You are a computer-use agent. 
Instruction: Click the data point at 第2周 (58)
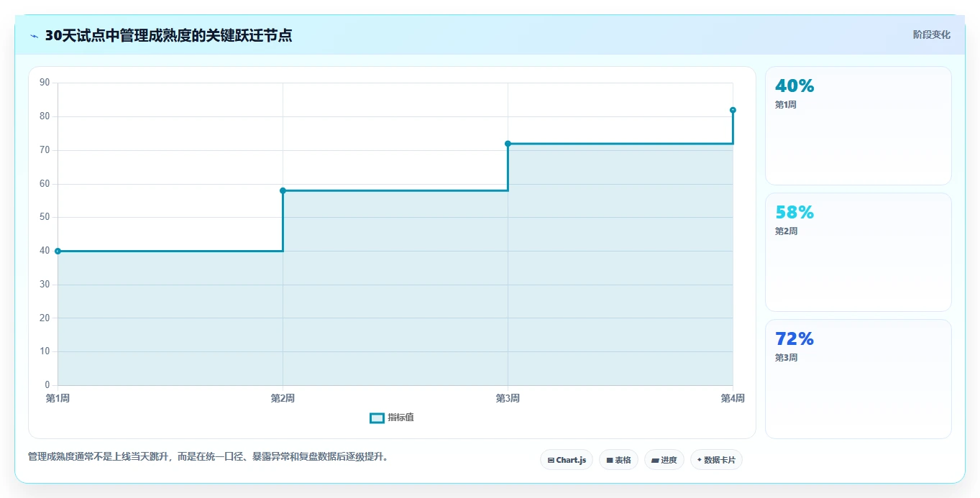(x=283, y=190)
